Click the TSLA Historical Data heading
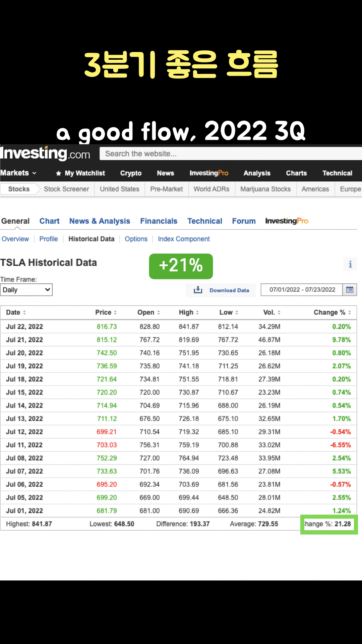 click(49, 263)
